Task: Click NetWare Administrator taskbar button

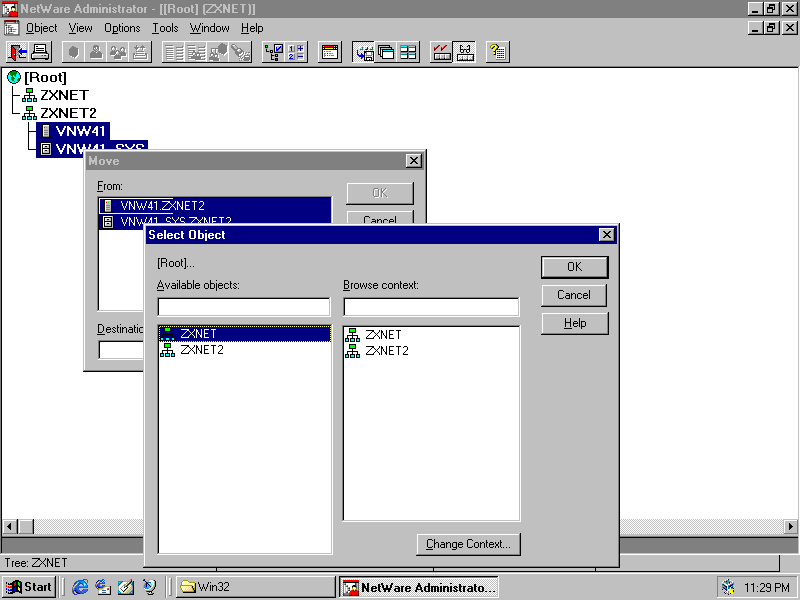Action: click(x=419, y=587)
